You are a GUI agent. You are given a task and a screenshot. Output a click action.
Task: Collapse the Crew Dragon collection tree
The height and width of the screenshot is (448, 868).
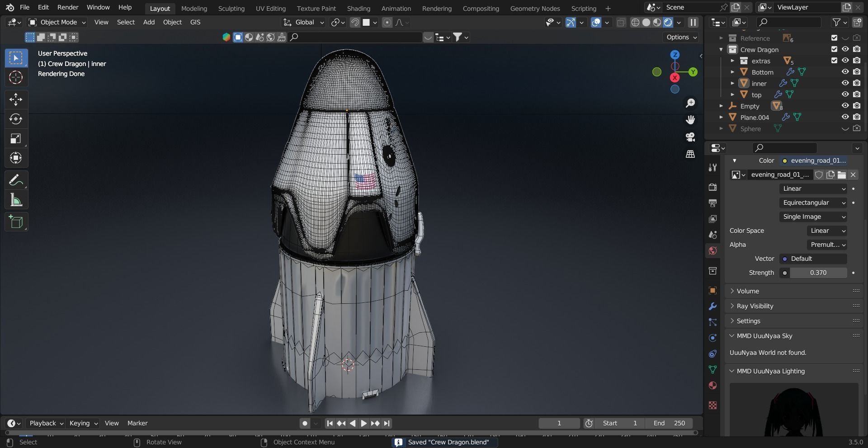(721, 50)
